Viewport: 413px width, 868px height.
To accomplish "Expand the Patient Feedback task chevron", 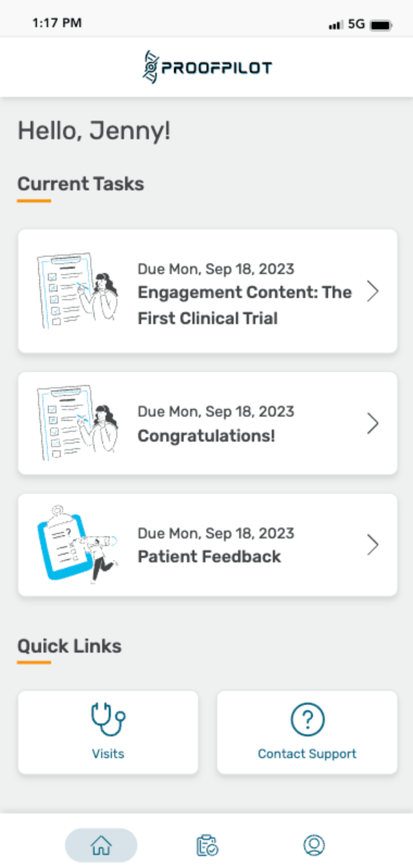I will pyautogui.click(x=373, y=545).
